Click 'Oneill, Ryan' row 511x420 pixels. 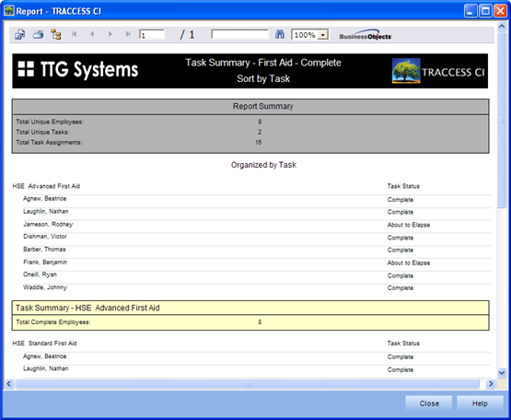pyautogui.click(x=41, y=274)
